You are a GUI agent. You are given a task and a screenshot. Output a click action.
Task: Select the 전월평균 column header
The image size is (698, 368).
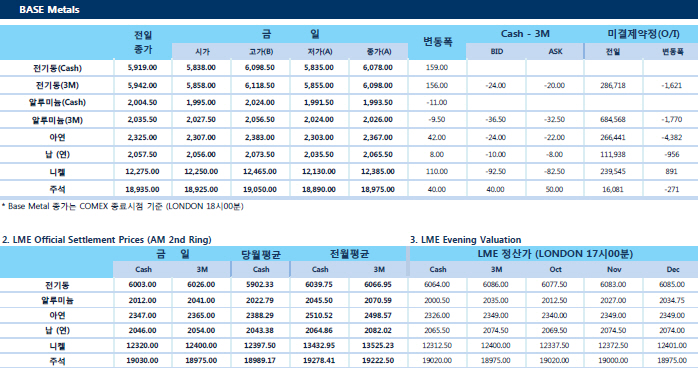(x=349, y=254)
